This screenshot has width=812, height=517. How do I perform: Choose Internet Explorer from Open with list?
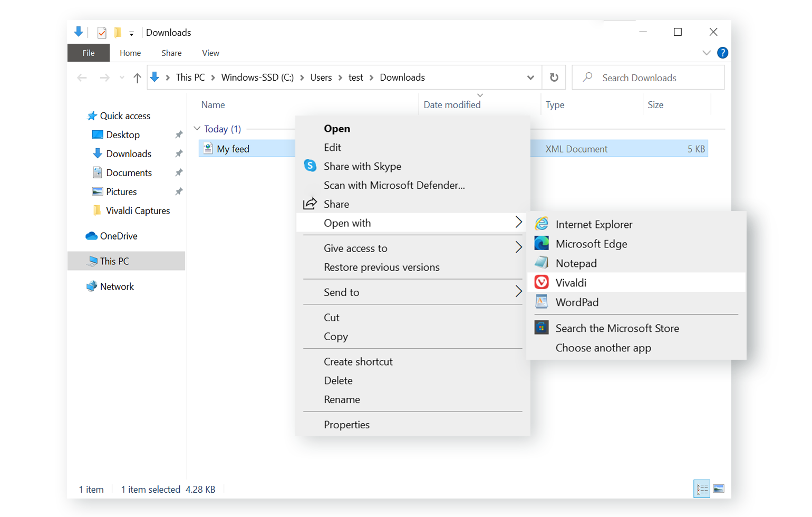pos(593,224)
